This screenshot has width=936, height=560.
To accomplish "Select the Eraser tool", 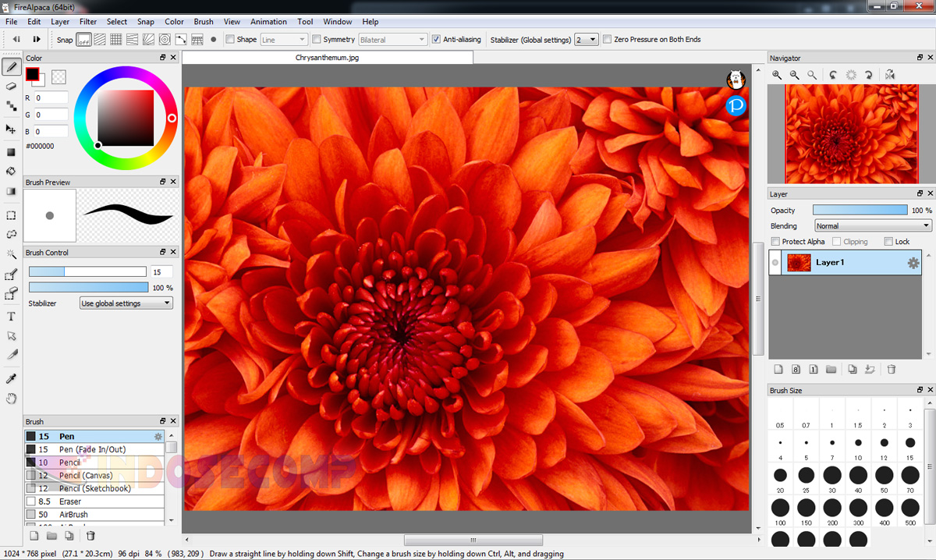I will pyautogui.click(x=11, y=86).
